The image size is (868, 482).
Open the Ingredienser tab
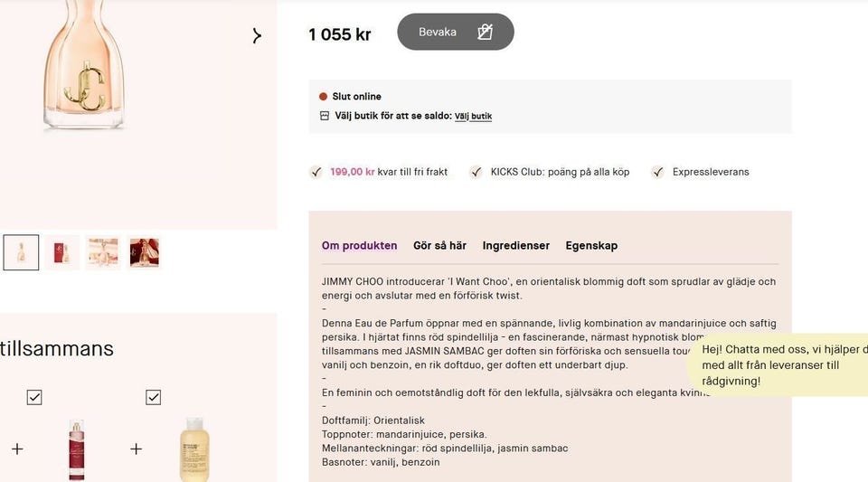[515, 246]
